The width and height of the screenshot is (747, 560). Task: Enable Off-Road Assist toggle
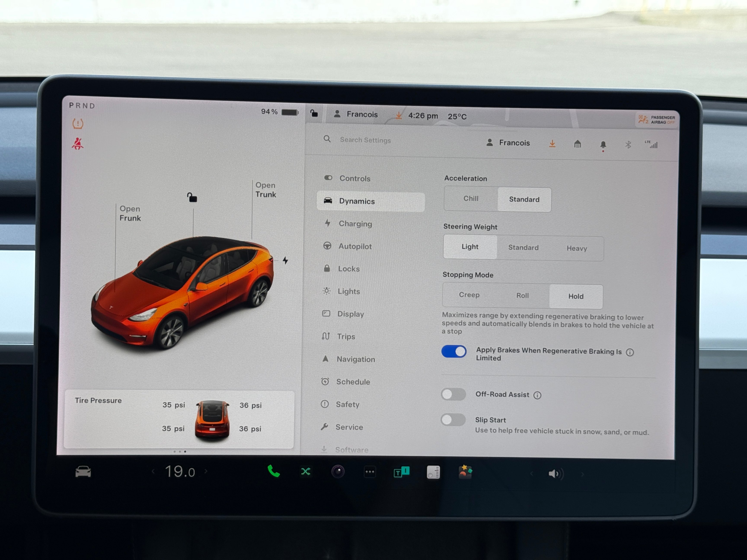coord(453,394)
